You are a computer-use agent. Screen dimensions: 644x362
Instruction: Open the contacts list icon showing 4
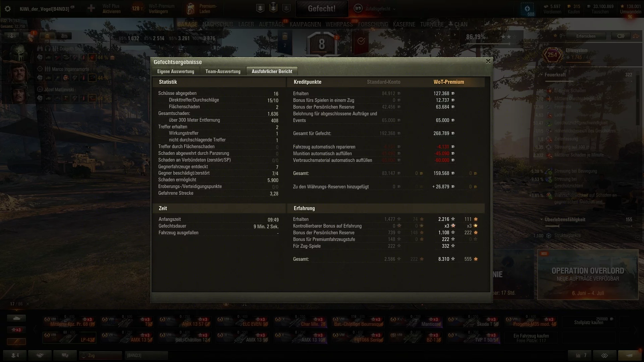15,355
